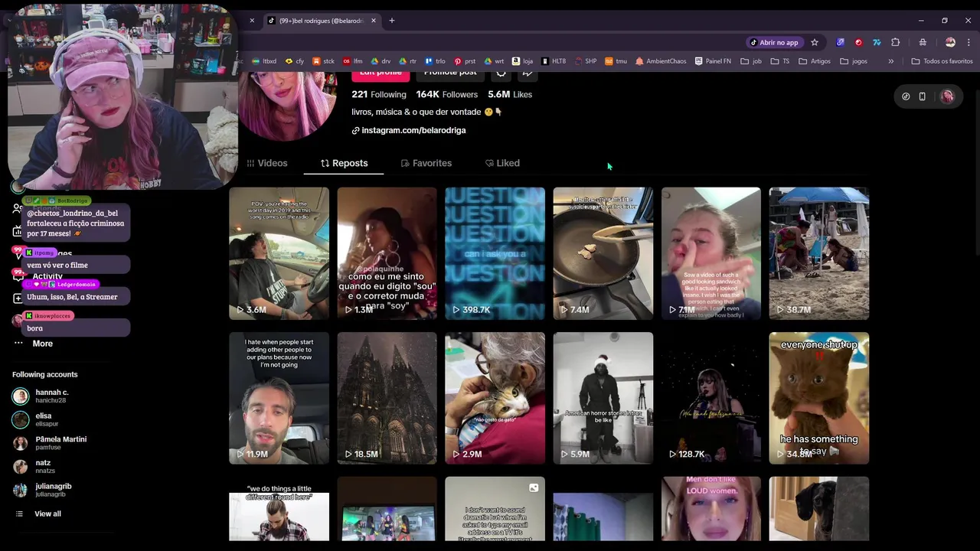Screen dimensions: 980x551
Task: Open the AmbientChaos bookmark
Action: [661, 61]
